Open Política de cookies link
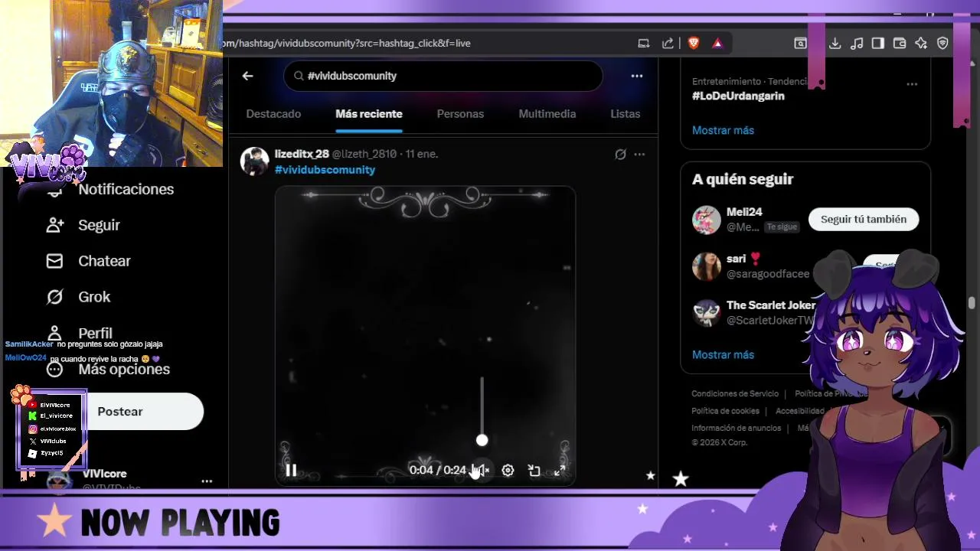The height and width of the screenshot is (551, 980). (x=725, y=411)
